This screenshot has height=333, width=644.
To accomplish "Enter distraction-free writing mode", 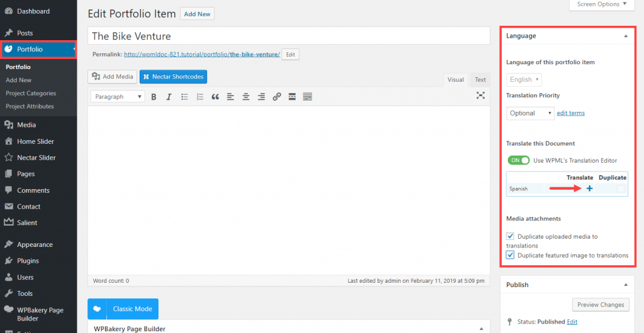I will 480,95.
